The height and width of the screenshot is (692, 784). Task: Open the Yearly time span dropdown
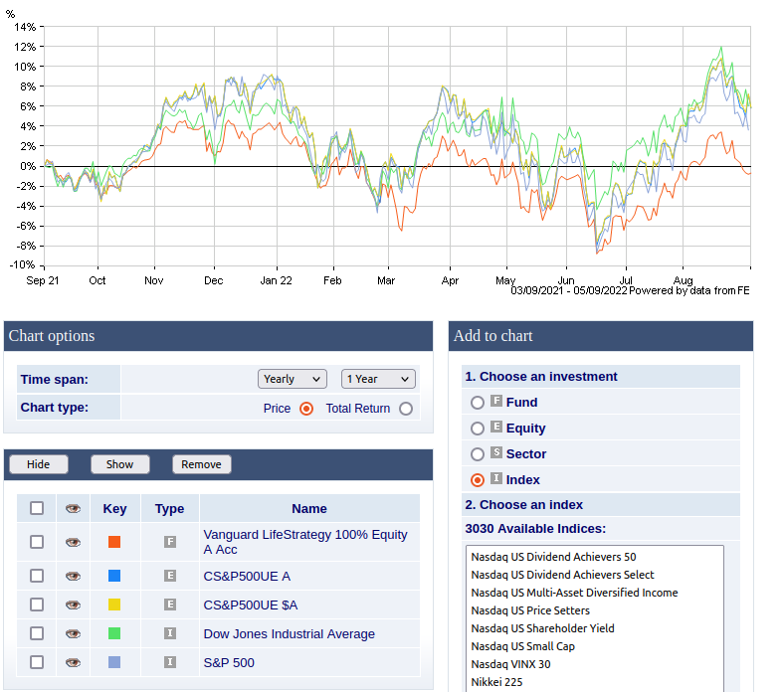292,379
